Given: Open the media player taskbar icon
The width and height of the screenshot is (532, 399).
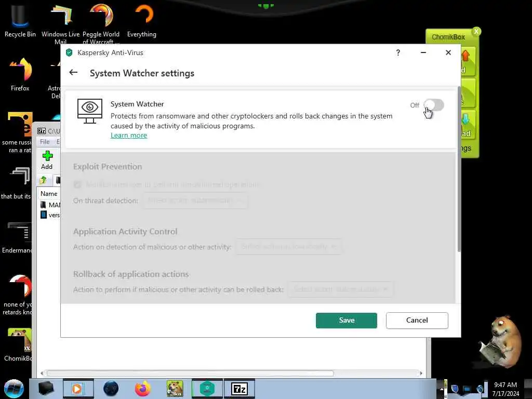Looking at the screenshot, I should [78, 389].
